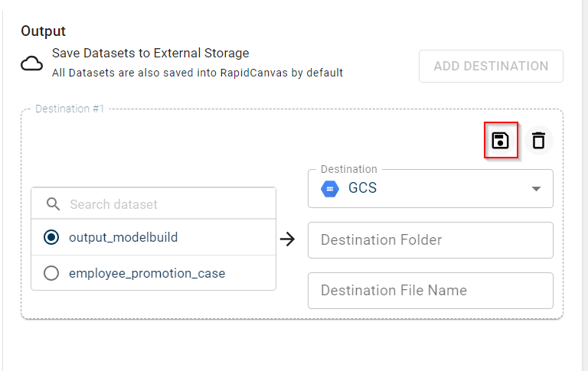Click the magnifier icon in dataset search

tap(53, 204)
